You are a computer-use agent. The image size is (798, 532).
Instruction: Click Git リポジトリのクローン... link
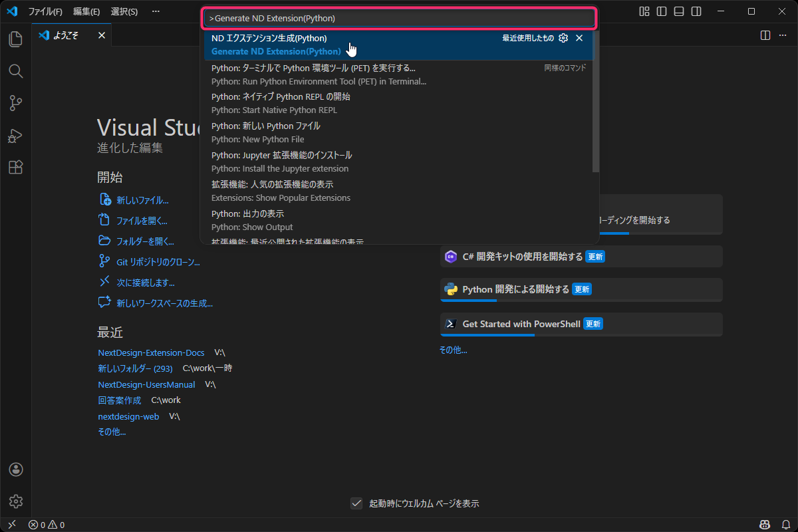point(158,262)
